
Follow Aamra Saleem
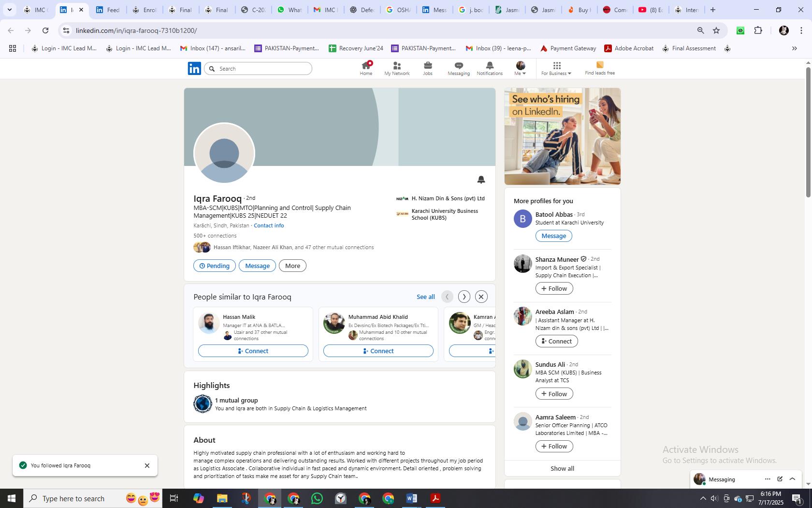tap(554, 446)
